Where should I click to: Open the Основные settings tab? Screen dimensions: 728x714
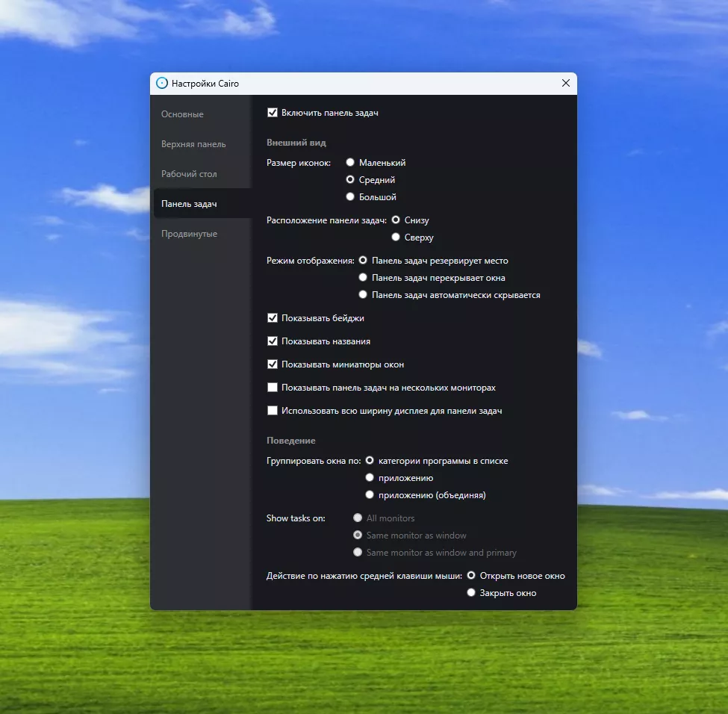(x=182, y=114)
